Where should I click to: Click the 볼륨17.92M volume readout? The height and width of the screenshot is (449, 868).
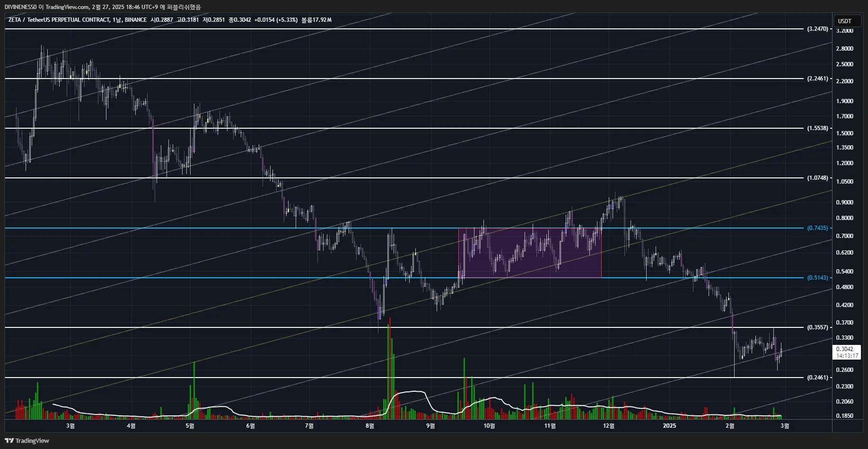316,20
